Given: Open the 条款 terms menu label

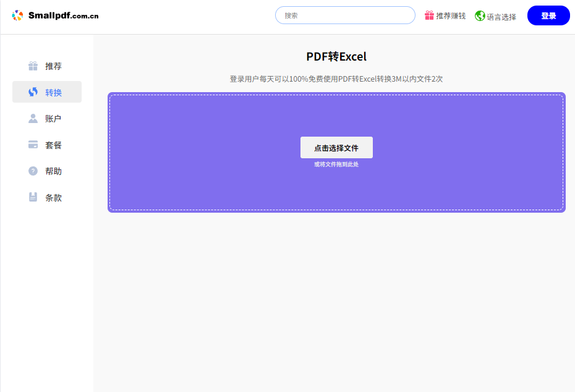Looking at the screenshot, I should [53, 198].
